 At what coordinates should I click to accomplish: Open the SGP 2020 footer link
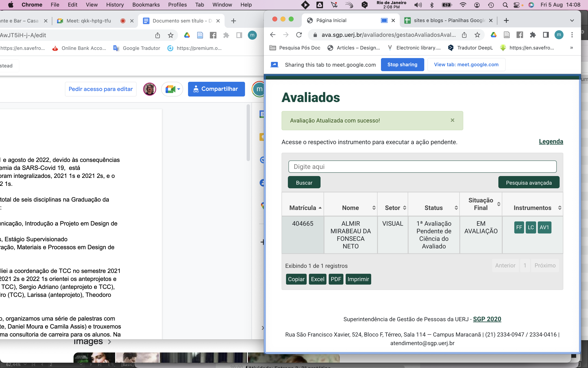click(x=487, y=319)
